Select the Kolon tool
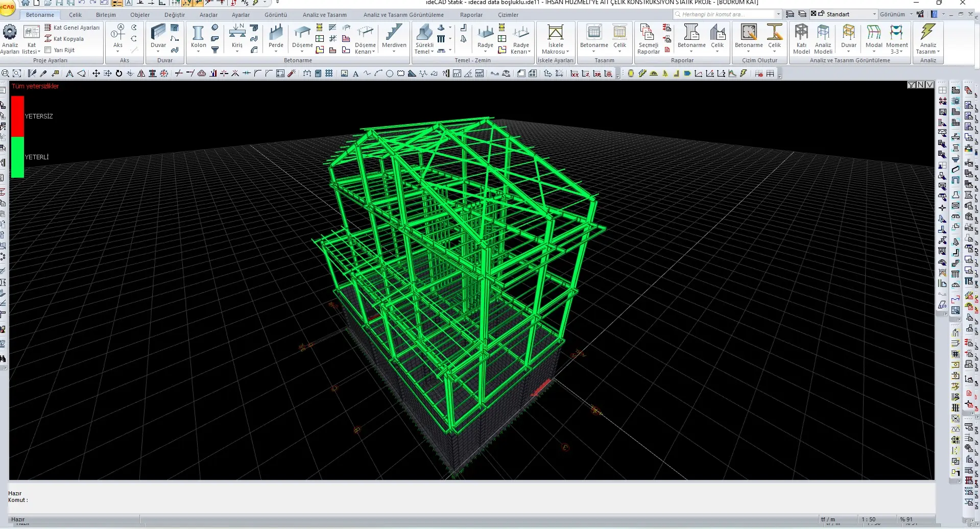The width and height of the screenshot is (980, 529). 198,35
